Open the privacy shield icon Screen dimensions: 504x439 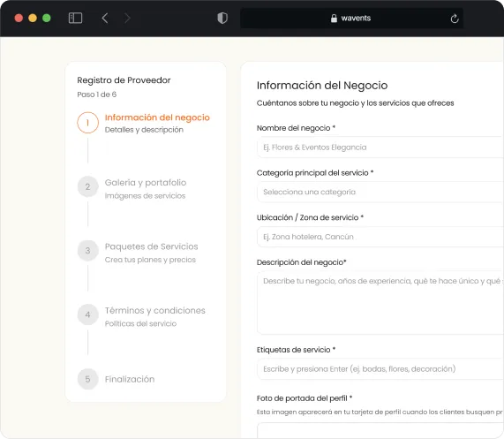pyautogui.click(x=222, y=18)
